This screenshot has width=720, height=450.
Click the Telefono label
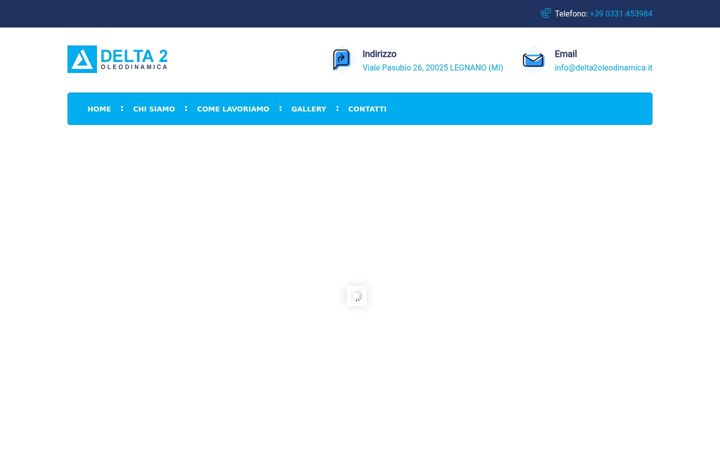point(571,14)
